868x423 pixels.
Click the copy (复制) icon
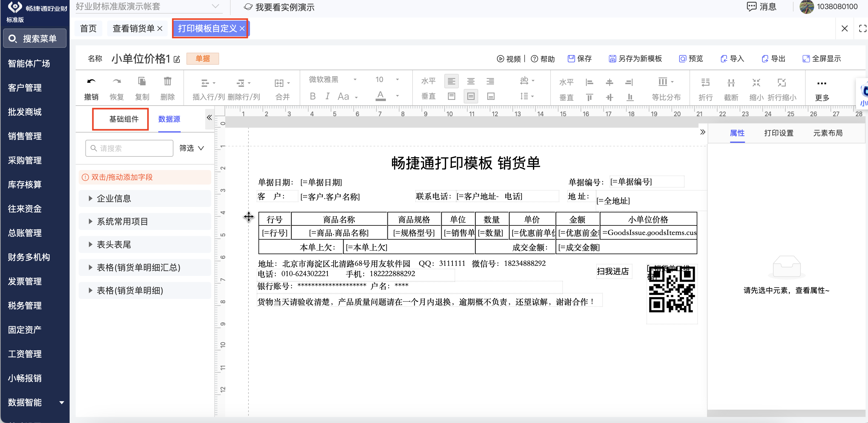click(142, 81)
